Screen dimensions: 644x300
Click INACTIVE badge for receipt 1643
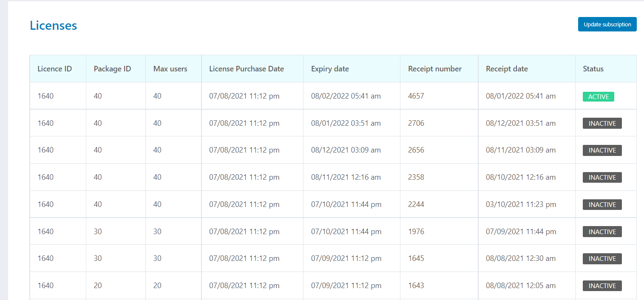(x=602, y=286)
